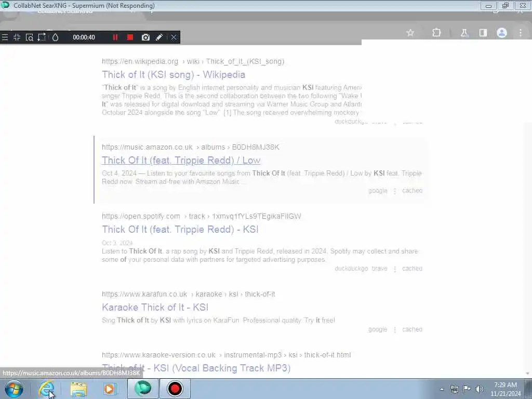Click the open.spotify.com result URL
This screenshot has width=532, height=399.
[201, 217]
